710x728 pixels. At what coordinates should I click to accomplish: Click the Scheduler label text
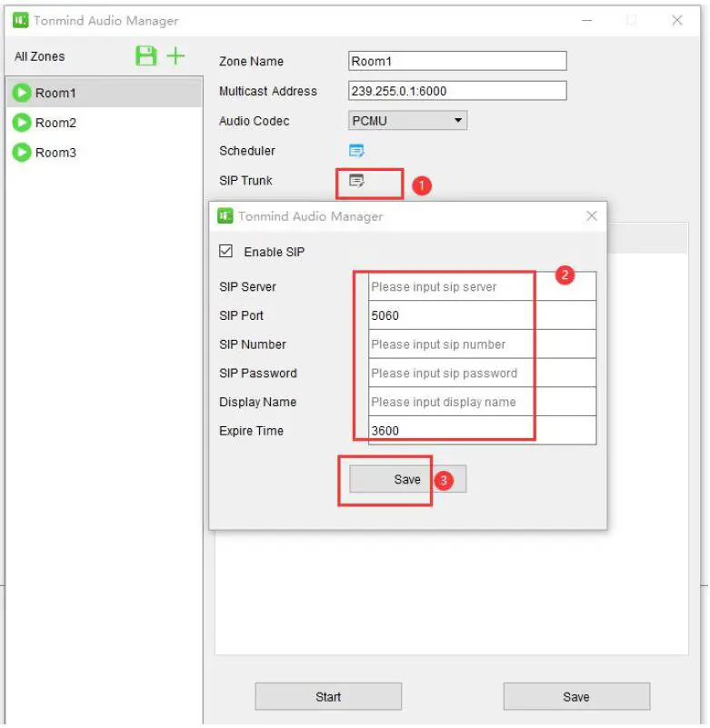pos(247,151)
